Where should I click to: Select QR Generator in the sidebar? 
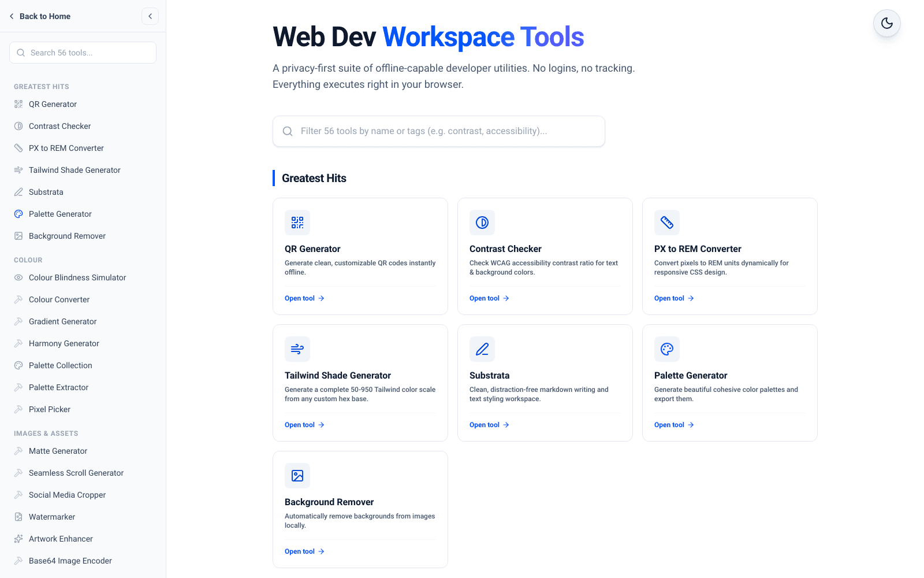click(x=83, y=104)
